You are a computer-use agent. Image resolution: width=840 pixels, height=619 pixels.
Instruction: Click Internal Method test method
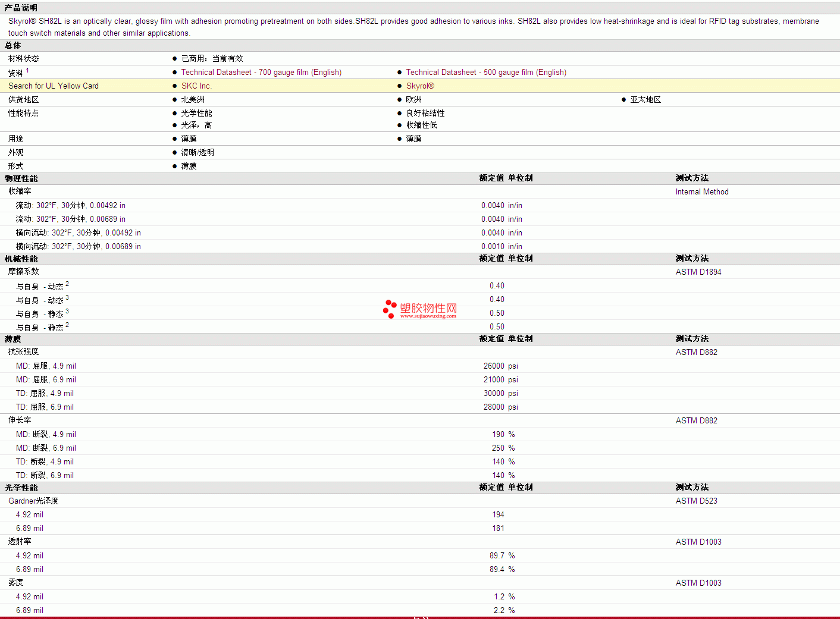702,191
